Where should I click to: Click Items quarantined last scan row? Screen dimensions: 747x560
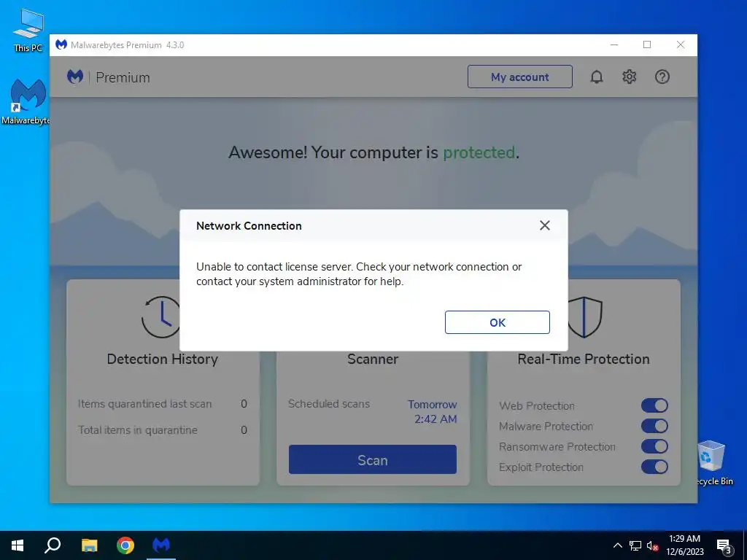pos(163,404)
